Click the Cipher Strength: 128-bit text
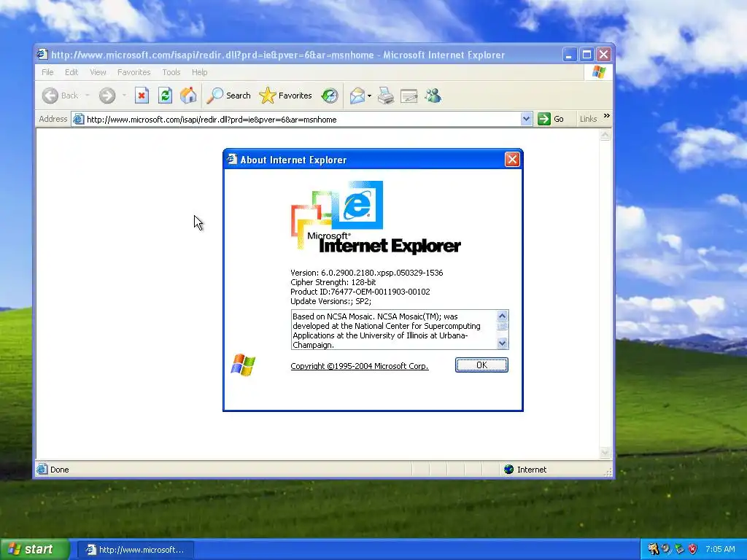 [333, 282]
